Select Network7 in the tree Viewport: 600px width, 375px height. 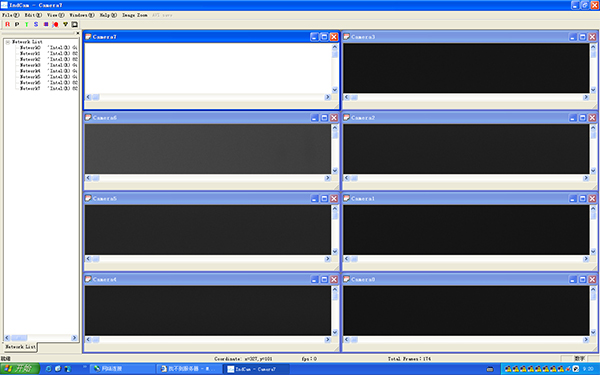[x=30, y=88]
